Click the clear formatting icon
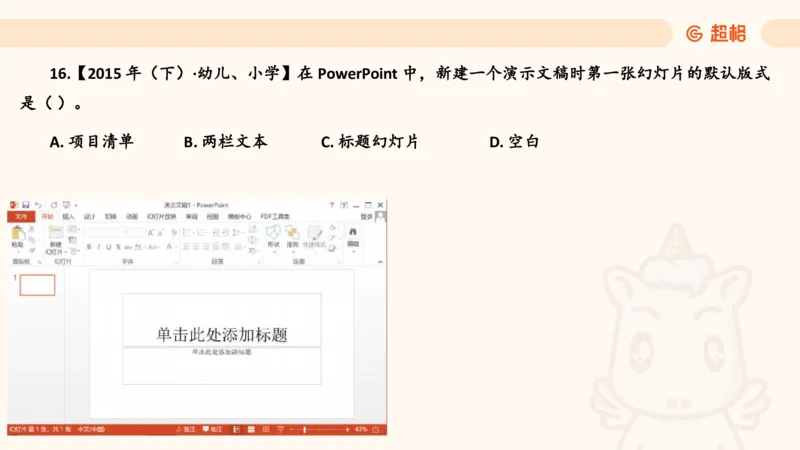800x450 pixels. click(174, 233)
